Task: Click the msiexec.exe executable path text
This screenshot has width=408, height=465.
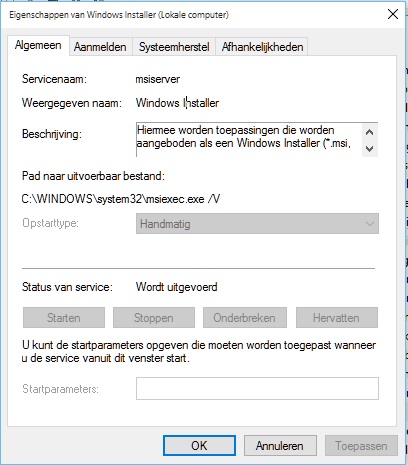Action: click(121, 199)
